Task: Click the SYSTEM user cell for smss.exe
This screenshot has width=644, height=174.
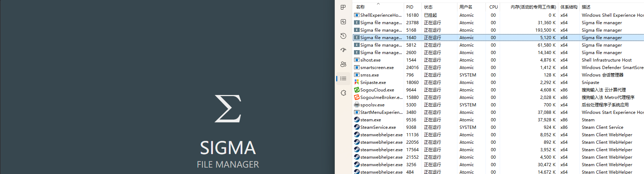Action: click(468, 75)
